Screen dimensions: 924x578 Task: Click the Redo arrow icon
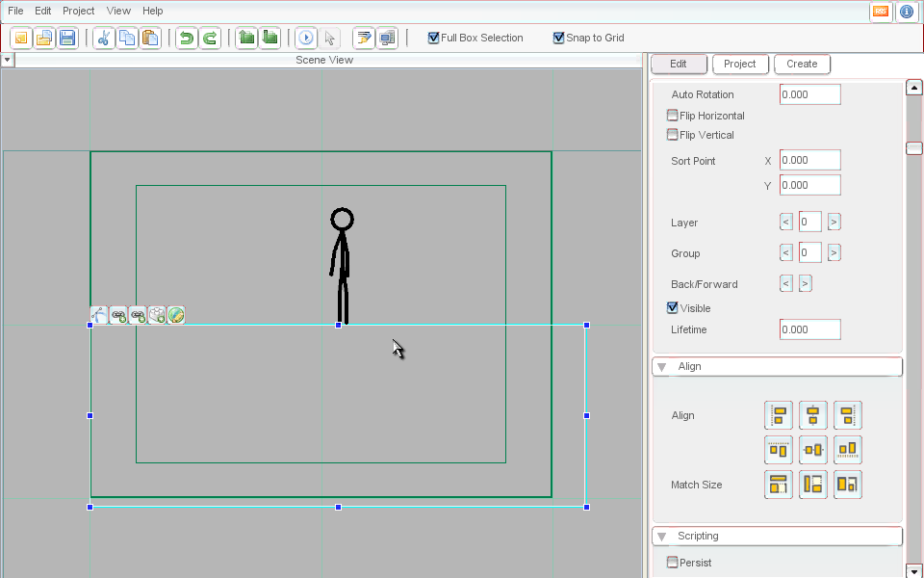click(209, 39)
